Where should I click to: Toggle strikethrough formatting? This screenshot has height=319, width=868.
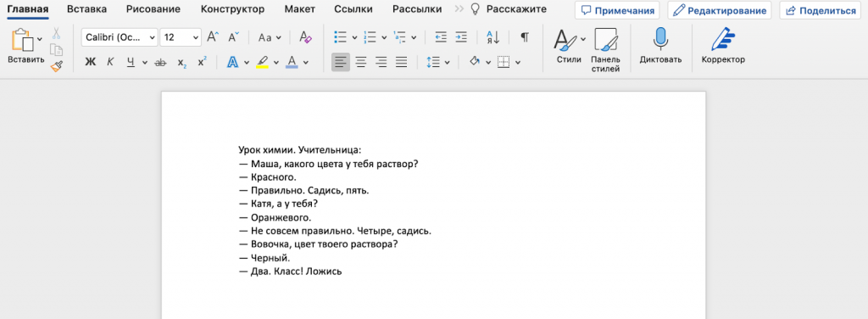160,63
